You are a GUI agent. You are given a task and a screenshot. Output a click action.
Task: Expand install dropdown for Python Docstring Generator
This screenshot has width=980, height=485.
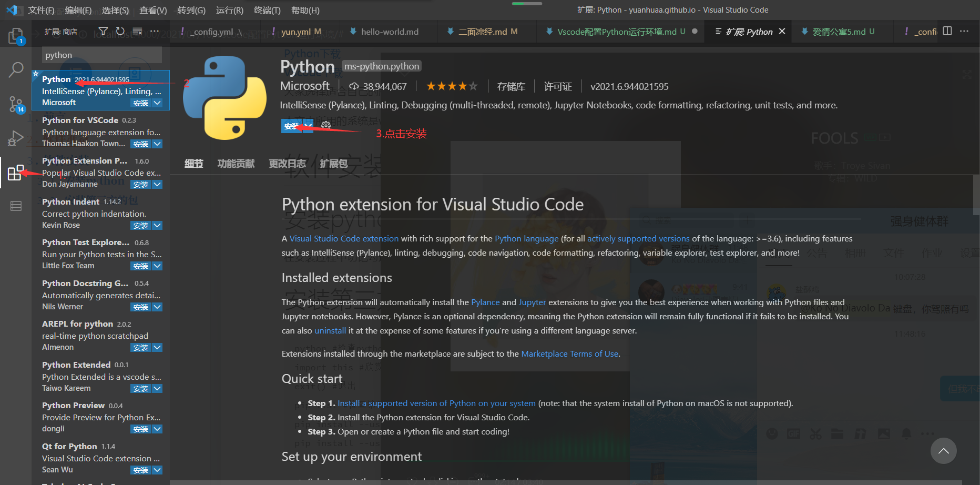click(x=157, y=307)
